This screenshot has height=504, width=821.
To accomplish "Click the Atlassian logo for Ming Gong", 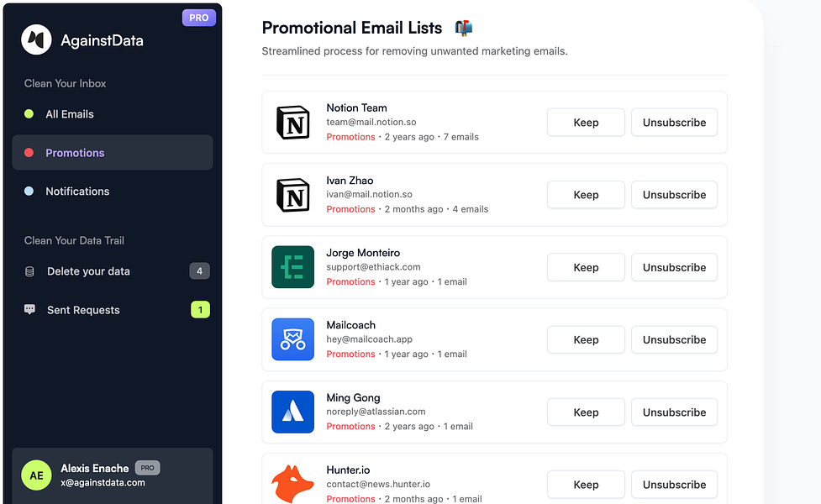I will (292, 412).
